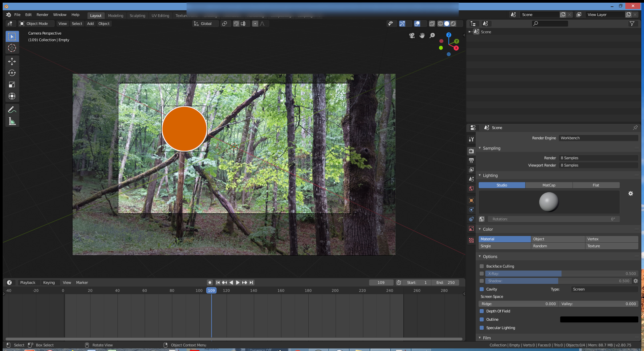The image size is (644, 351).
Task: Enable the Cavity option
Action: coord(481,289)
